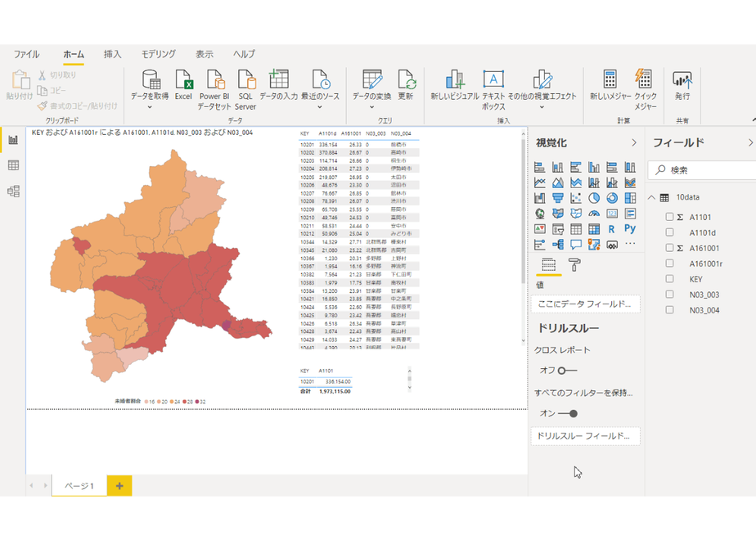This screenshot has height=540, width=756.
Task: Select the donut chart visual
Action: [x=612, y=198]
